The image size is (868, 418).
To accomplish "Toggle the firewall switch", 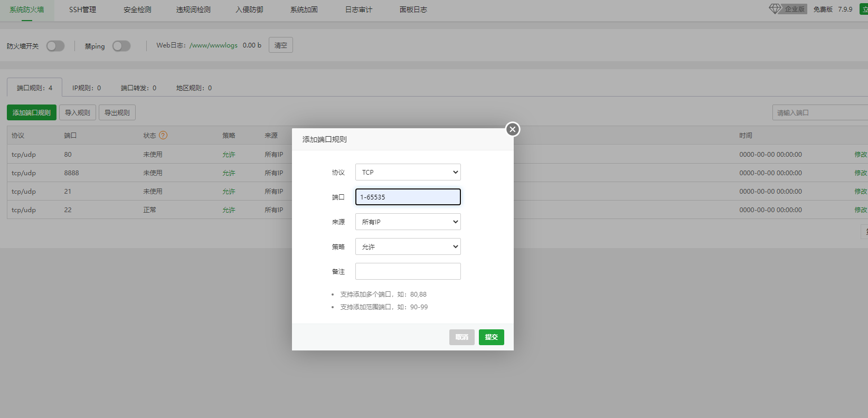I will click(x=55, y=46).
